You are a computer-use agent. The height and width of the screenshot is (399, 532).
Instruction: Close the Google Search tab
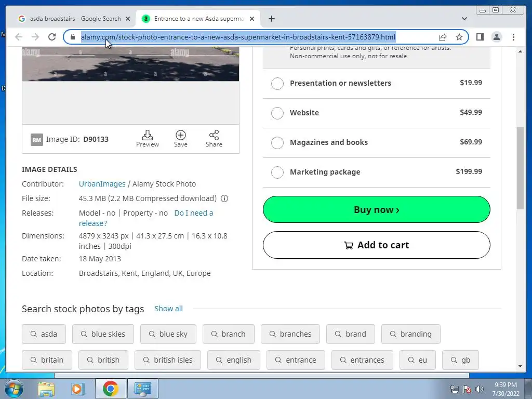pos(128,19)
